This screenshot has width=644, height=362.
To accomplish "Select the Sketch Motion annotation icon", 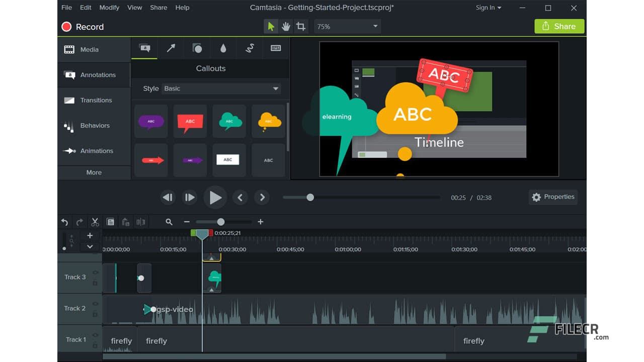I will click(250, 48).
